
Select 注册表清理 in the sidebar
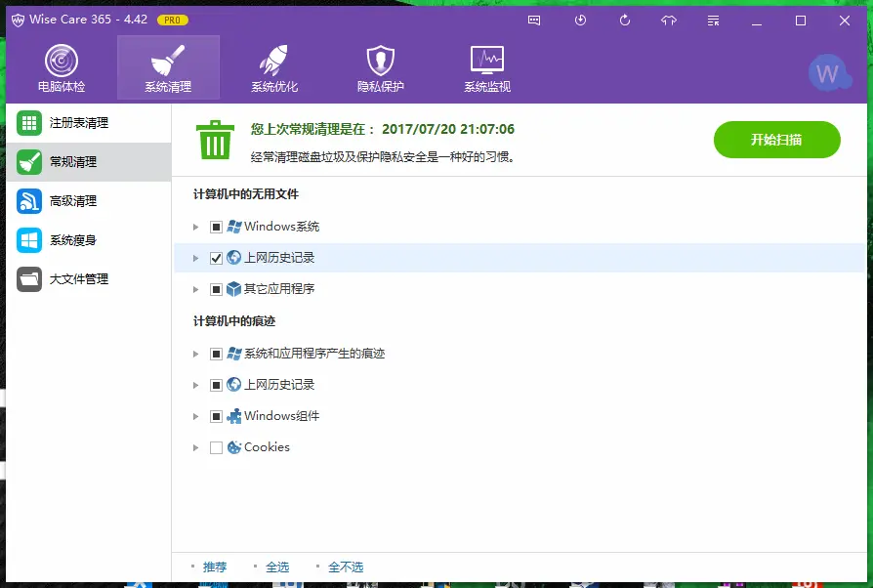[89, 123]
